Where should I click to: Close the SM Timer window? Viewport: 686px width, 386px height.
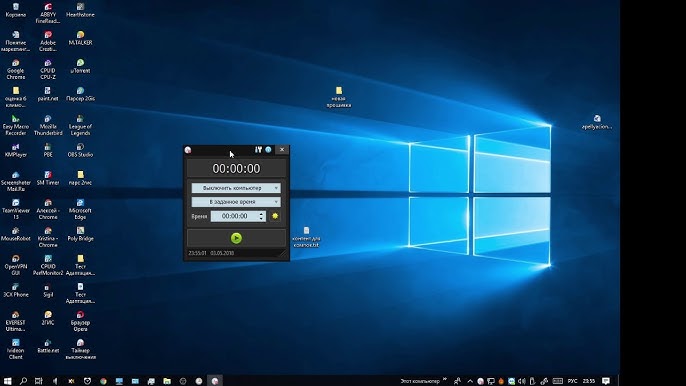point(282,150)
